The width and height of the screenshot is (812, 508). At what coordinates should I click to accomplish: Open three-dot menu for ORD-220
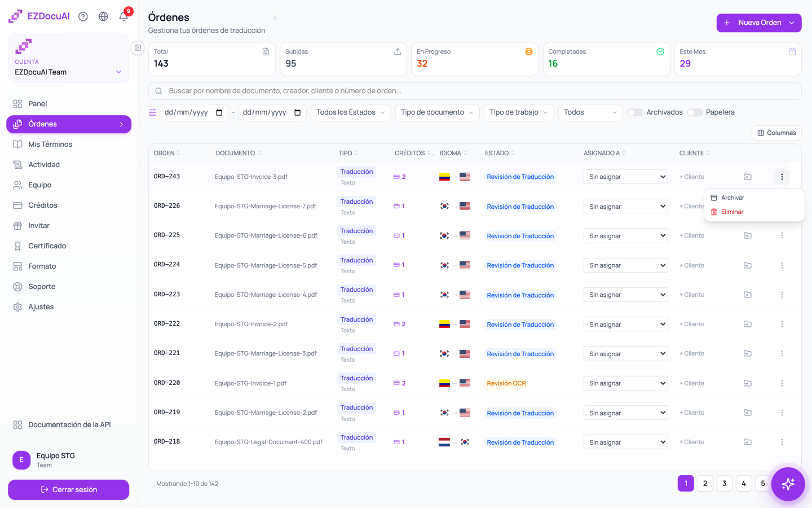(782, 383)
